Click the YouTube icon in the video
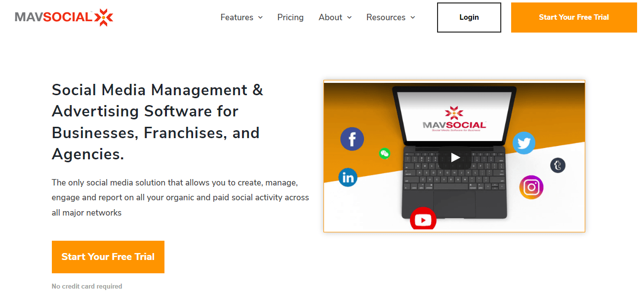Viewport: 644px width, 294px height. (x=423, y=219)
